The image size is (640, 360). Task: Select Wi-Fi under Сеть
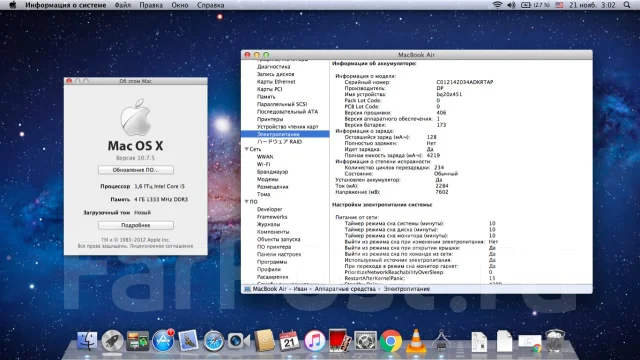click(263, 164)
